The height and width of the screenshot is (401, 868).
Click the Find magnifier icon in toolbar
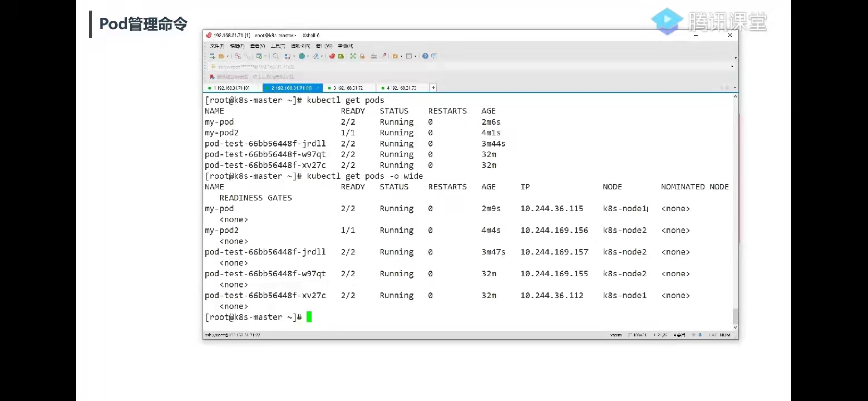pyautogui.click(x=275, y=56)
